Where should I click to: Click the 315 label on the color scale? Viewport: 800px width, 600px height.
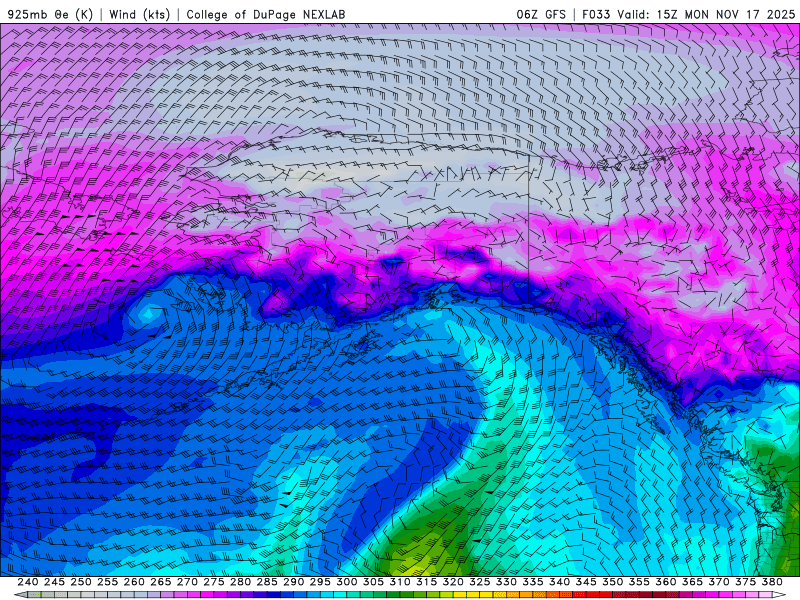pos(426,582)
